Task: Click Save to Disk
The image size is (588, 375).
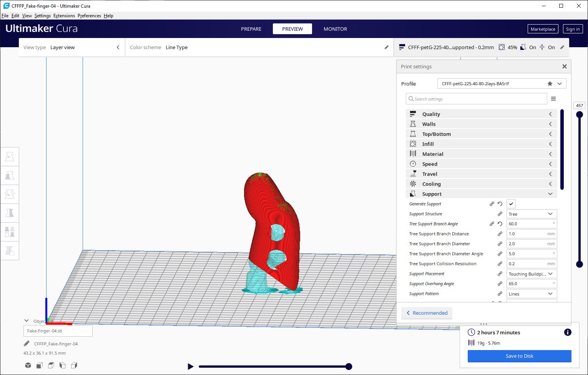Action: (x=520, y=356)
